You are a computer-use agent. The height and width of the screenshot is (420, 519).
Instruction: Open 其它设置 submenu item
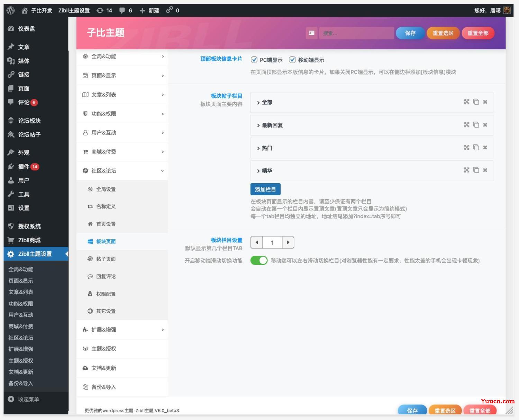(x=122, y=311)
